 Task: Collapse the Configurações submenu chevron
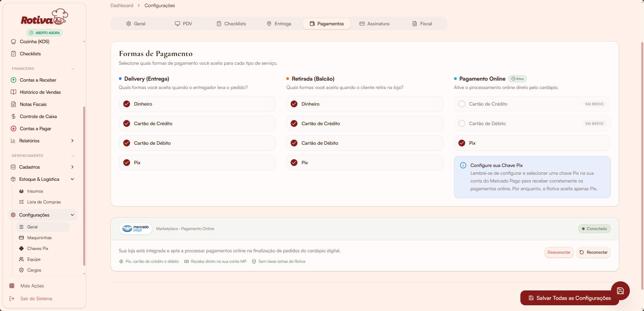point(72,215)
